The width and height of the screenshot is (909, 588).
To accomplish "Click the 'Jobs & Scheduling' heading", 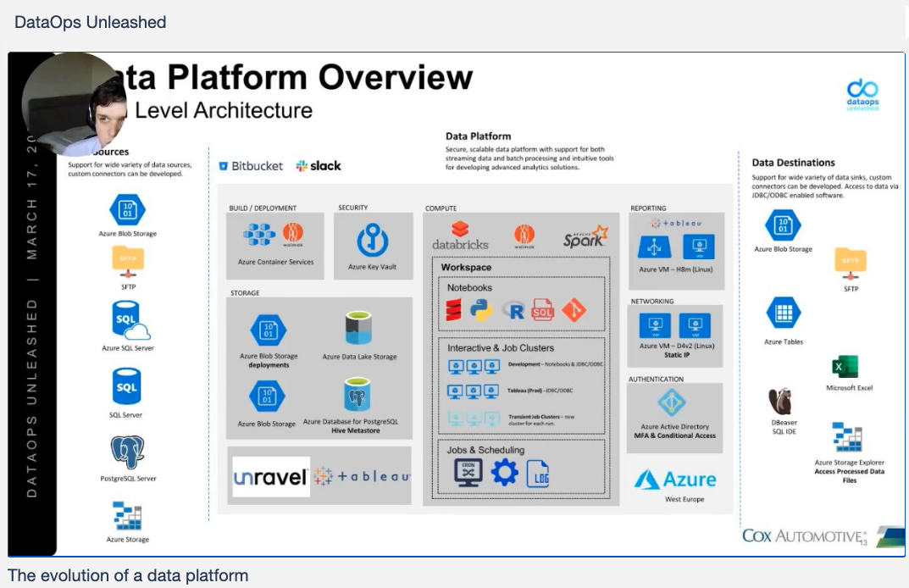I will point(485,450).
